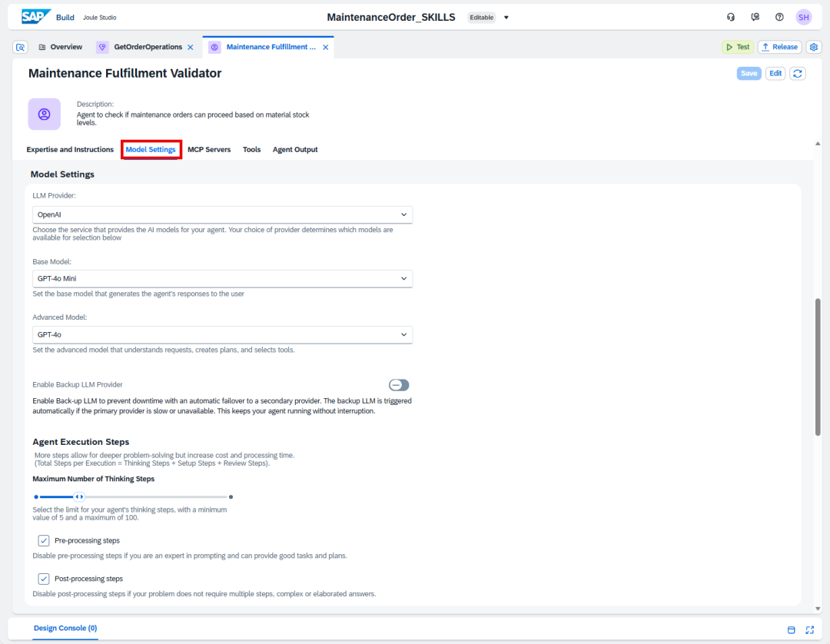Uncheck Pre-processing steps checkbox
The image size is (830, 644).
(x=43, y=540)
